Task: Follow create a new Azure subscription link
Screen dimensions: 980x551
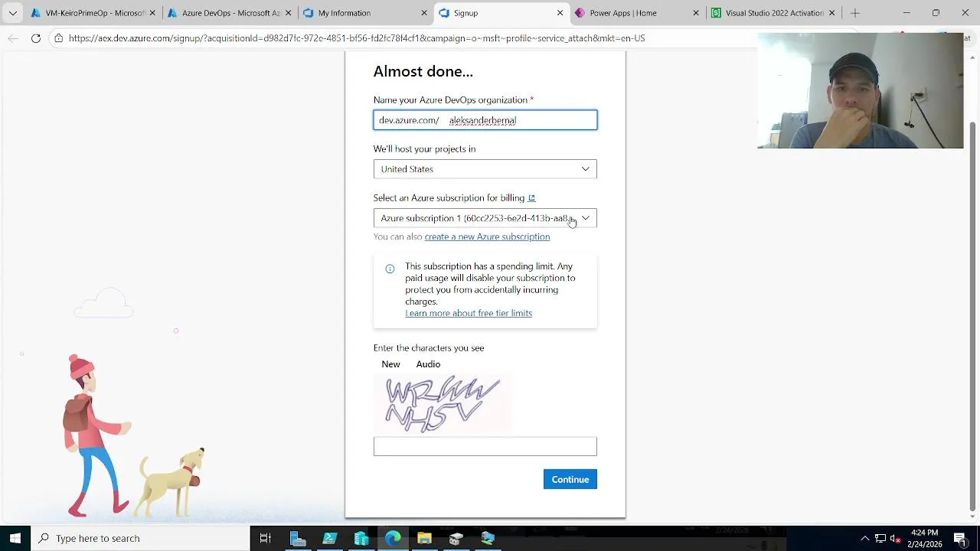Action: point(487,237)
